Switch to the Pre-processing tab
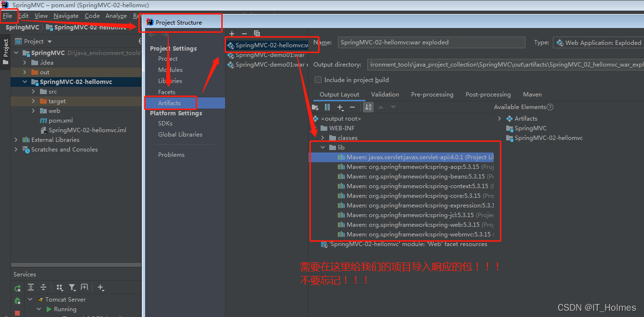644x317 pixels. point(432,95)
